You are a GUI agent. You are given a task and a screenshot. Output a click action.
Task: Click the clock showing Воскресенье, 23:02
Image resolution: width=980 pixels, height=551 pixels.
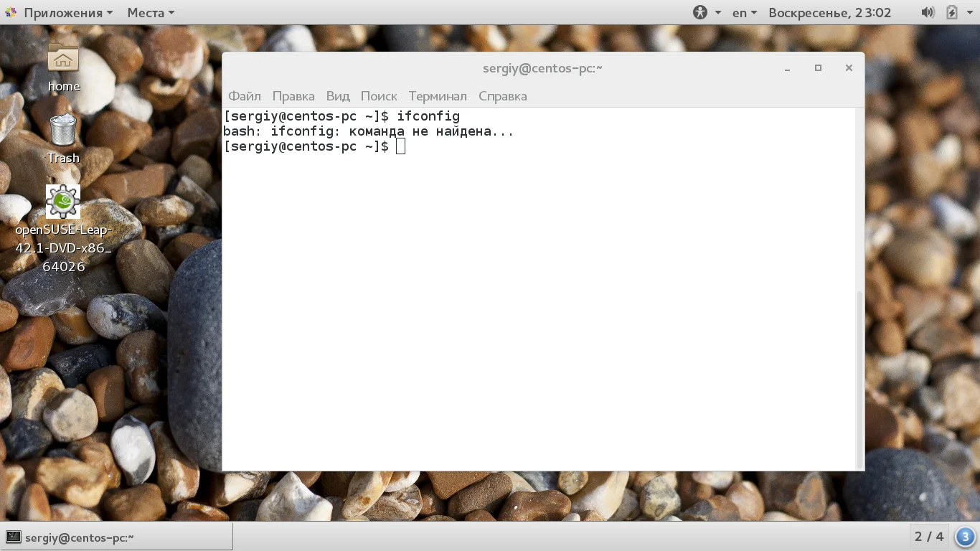829,12
